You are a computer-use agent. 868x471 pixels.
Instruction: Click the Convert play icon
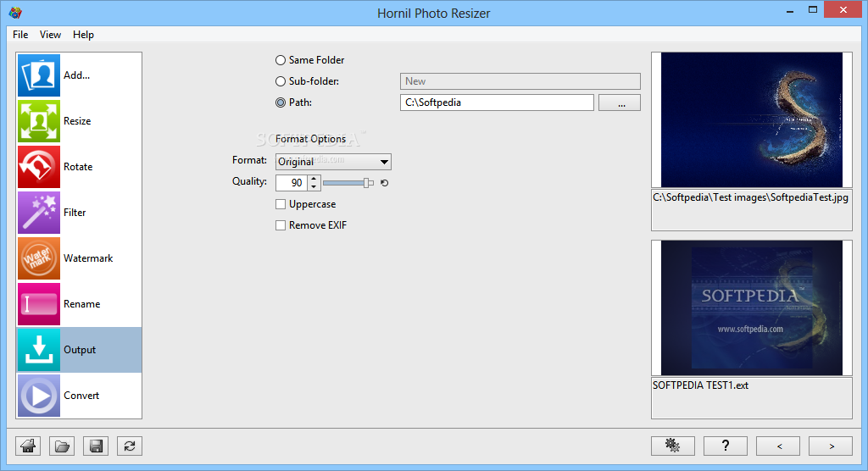tap(39, 396)
